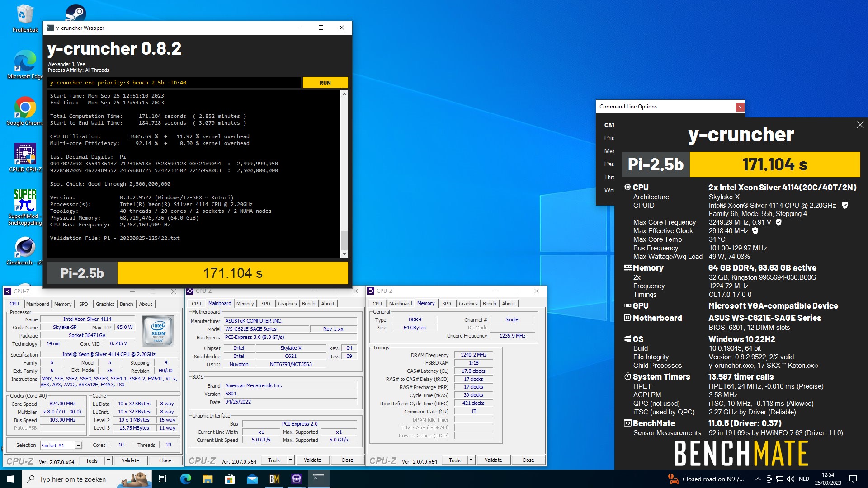Open File Explorer from the taskbar
Viewport: 868px width, 488px height.
click(208, 479)
